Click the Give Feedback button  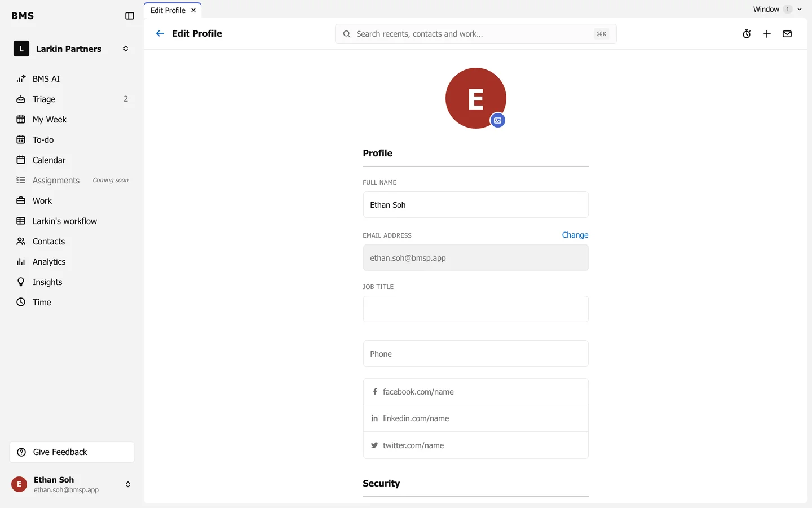72,452
